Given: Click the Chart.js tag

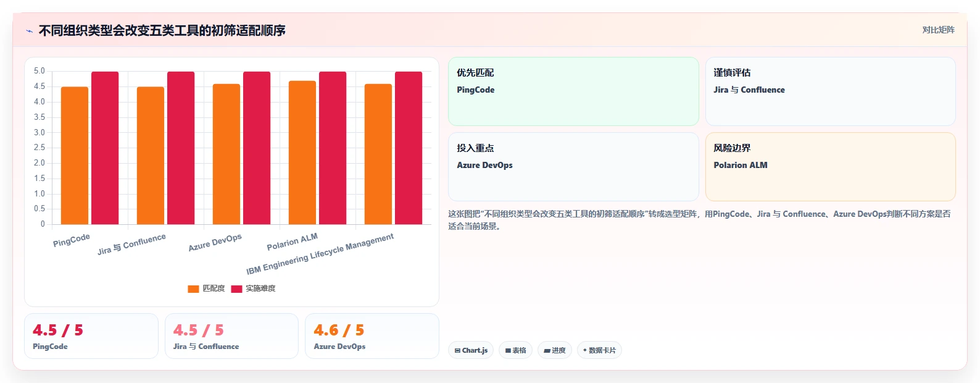Looking at the screenshot, I should pos(471,350).
